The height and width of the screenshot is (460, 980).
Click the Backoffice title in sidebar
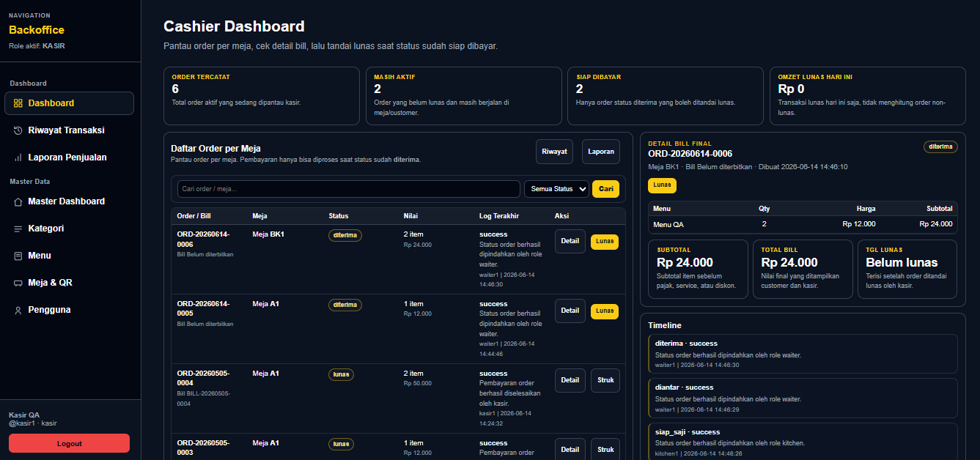click(x=37, y=30)
